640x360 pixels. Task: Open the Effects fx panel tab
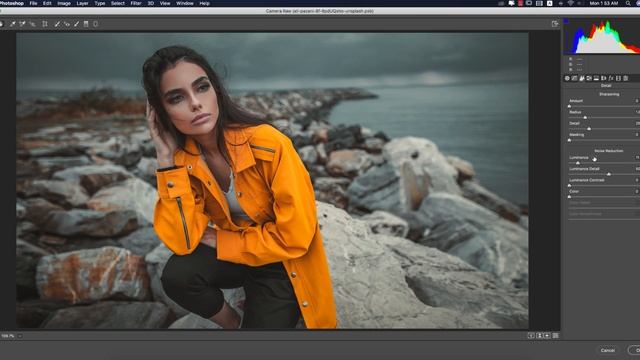pyautogui.click(x=611, y=78)
